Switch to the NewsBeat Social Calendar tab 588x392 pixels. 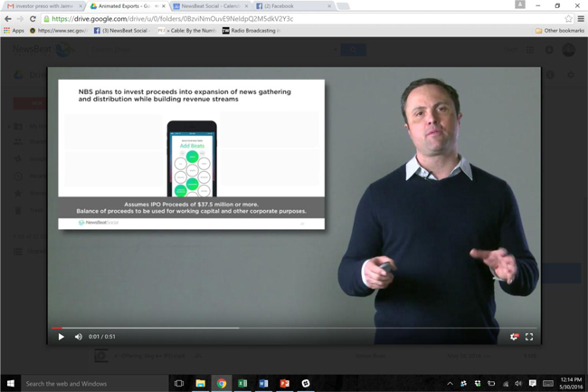click(x=208, y=6)
